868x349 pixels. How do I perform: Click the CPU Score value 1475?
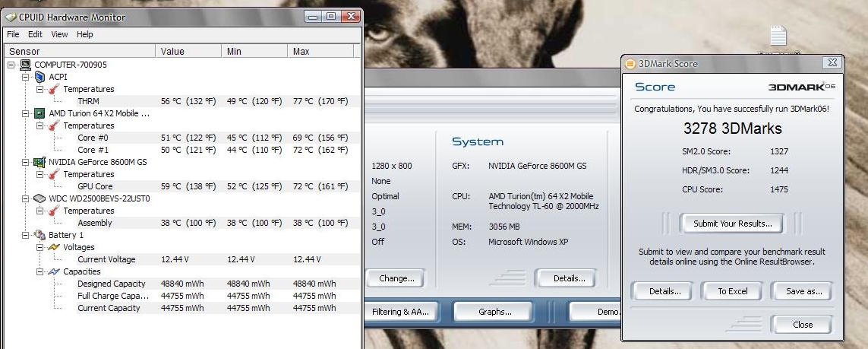pos(779,189)
